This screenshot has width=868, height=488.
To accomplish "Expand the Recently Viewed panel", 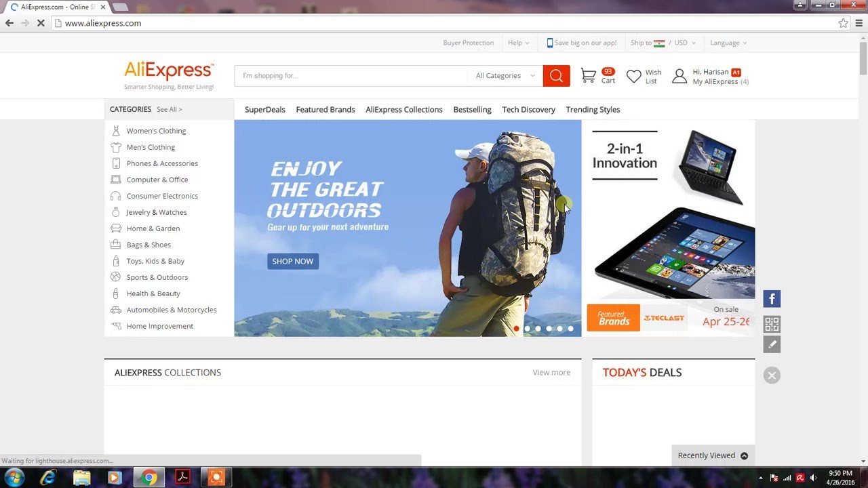I will click(x=713, y=455).
